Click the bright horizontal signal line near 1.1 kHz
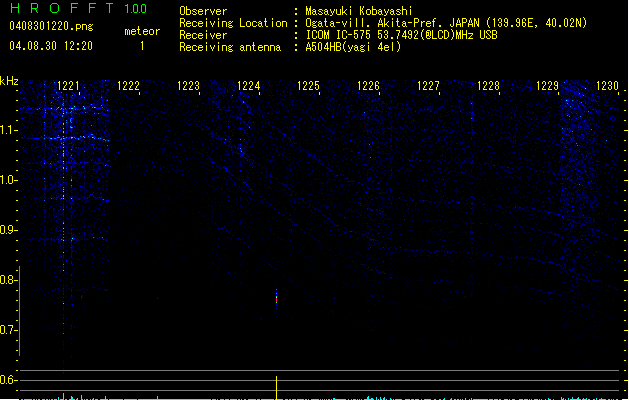The width and height of the screenshot is (629, 400). tap(65, 138)
